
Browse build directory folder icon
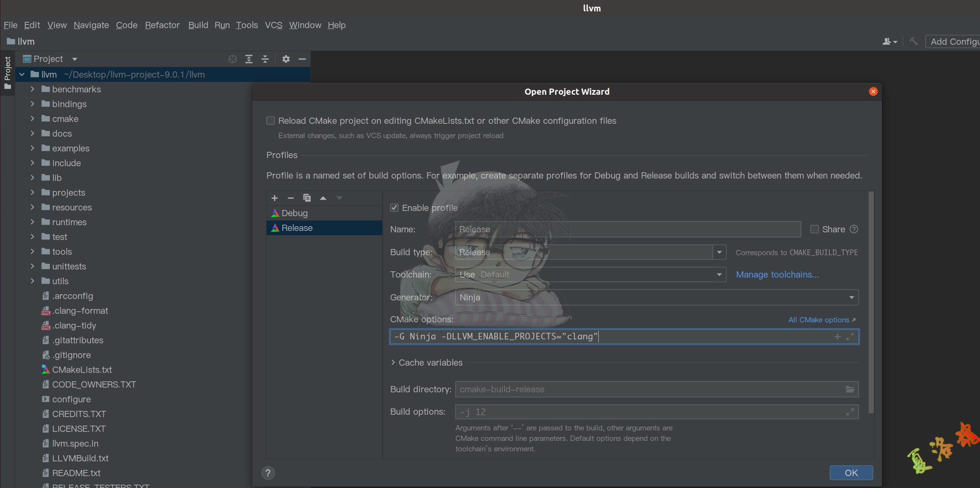tap(850, 389)
